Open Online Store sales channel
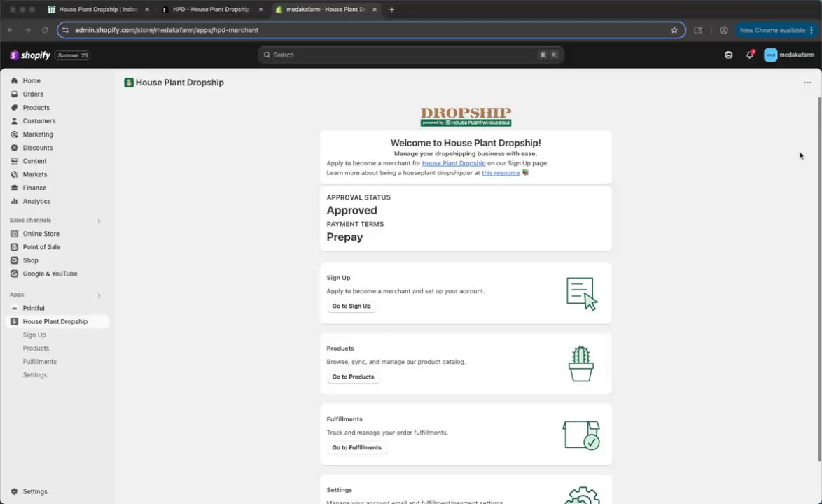The height and width of the screenshot is (504, 822). point(41,234)
